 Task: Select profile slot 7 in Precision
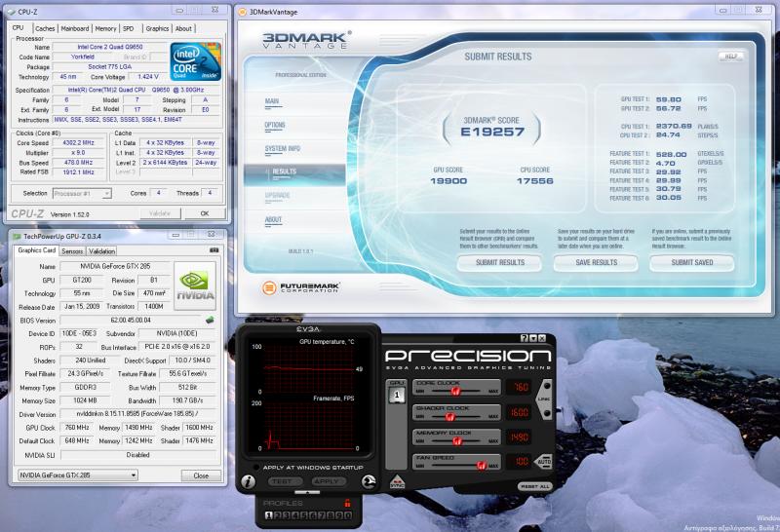tap(322, 515)
